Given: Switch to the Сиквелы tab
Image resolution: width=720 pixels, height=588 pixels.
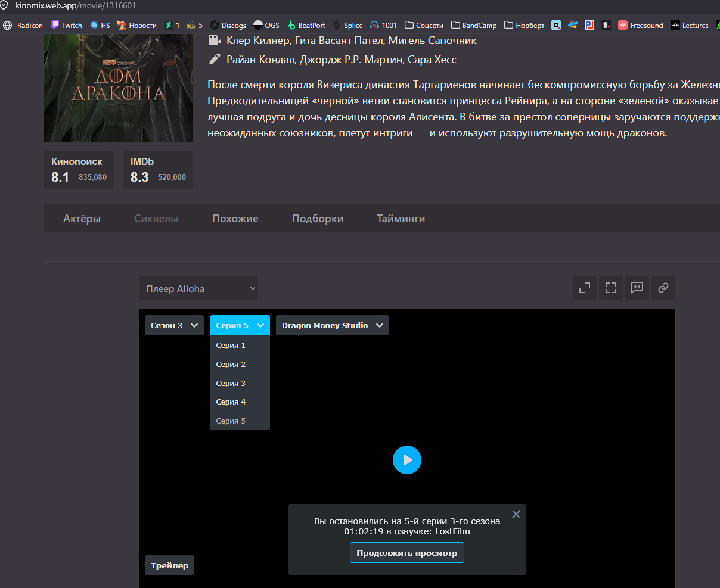Looking at the screenshot, I should point(156,219).
